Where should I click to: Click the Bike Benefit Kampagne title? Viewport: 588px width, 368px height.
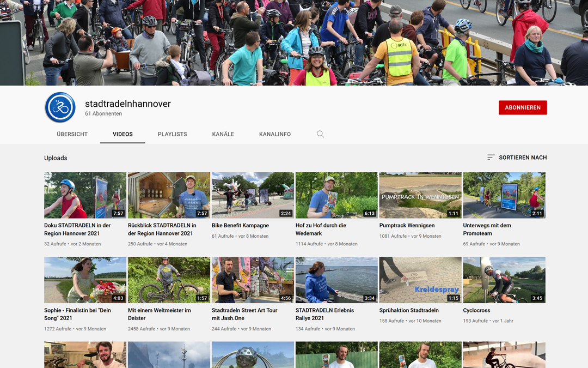click(240, 225)
